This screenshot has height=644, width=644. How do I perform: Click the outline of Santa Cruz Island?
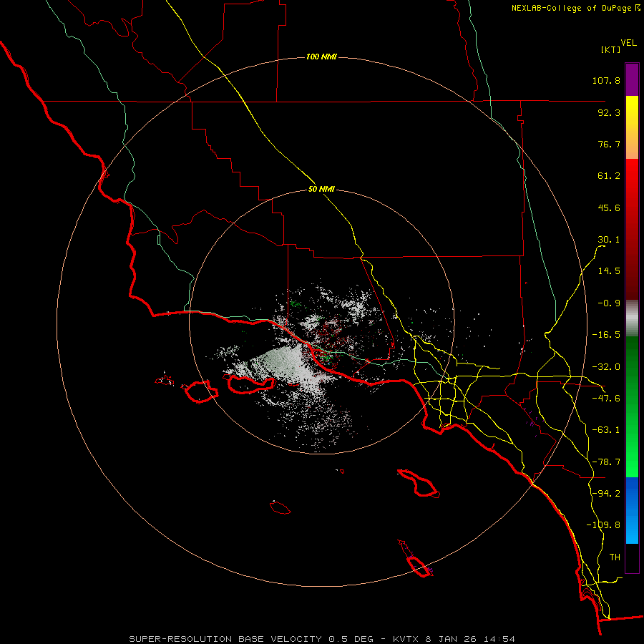251,384
